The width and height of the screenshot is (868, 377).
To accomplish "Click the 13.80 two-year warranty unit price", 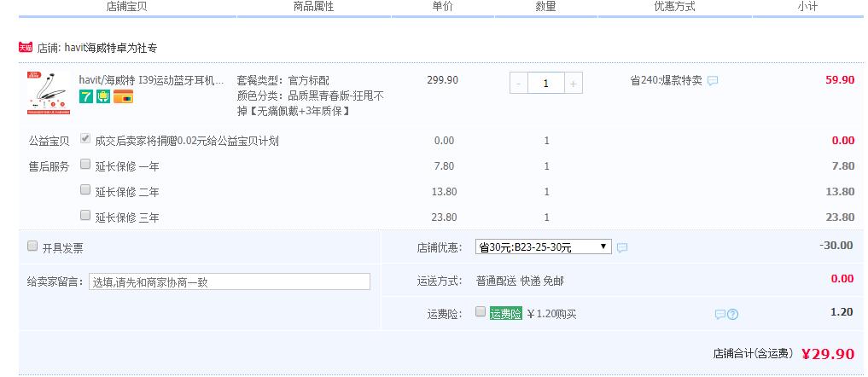I will click(x=444, y=192).
